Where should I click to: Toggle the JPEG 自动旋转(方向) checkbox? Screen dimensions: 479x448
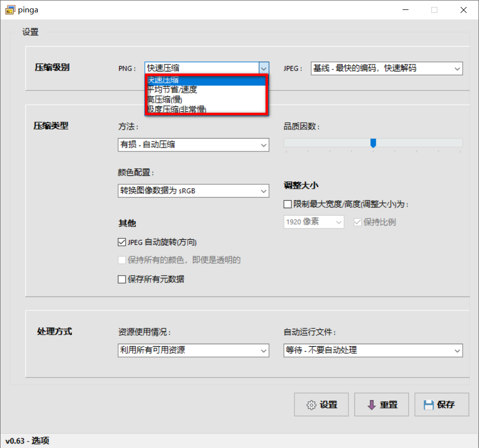[121, 242]
